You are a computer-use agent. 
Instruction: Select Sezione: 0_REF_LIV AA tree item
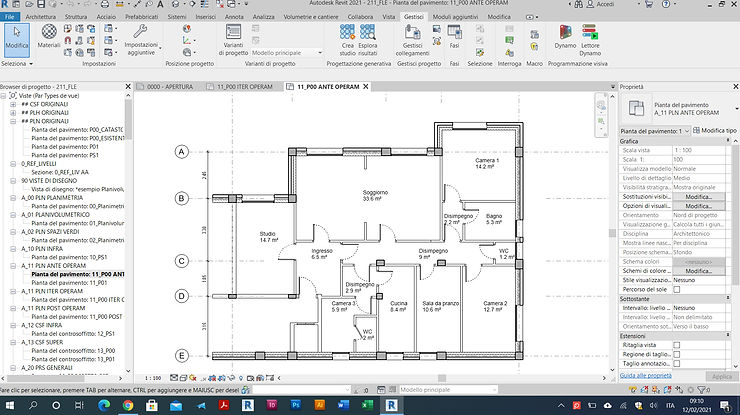pos(60,172)
